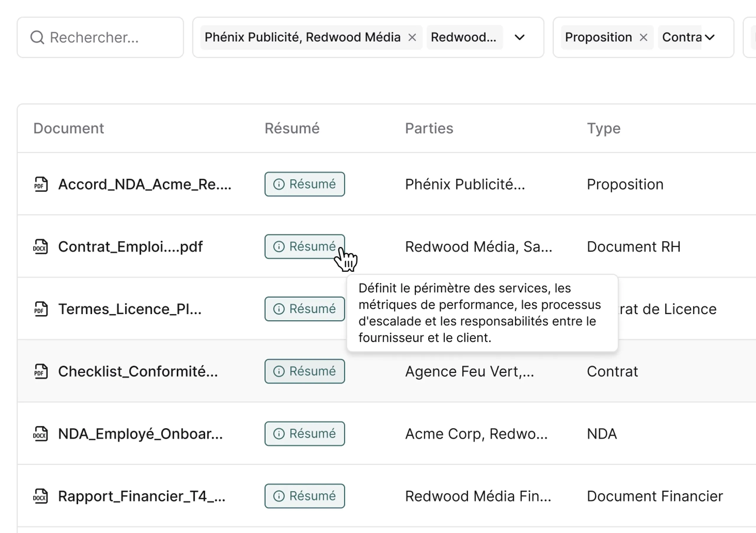Open Résumé for Accord_NDA_Acme_Re document
756x533 pixels.
click(x=304, y=184)
